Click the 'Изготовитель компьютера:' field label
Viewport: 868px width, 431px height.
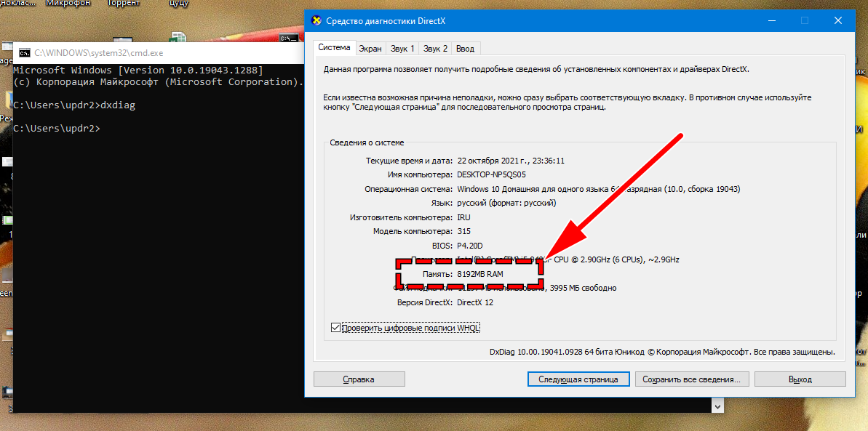[402, 217]
